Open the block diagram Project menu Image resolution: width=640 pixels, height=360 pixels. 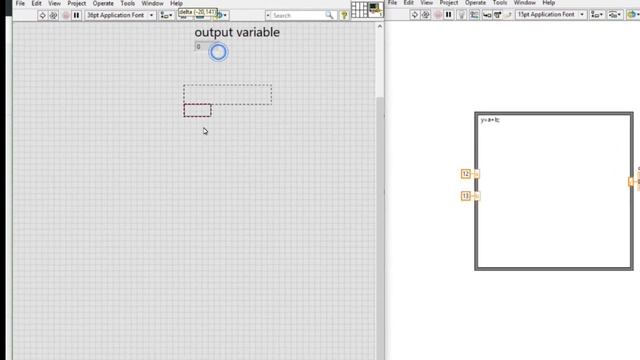pyautogui.click(x=449, y=3)
